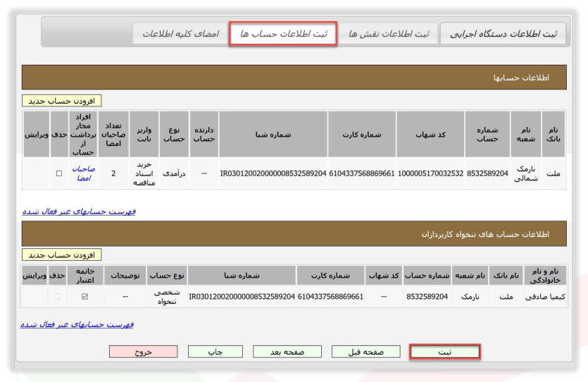Select Sheba number cell in ملت درآمدی account row
588x382 pixels.
pos(273,173)
